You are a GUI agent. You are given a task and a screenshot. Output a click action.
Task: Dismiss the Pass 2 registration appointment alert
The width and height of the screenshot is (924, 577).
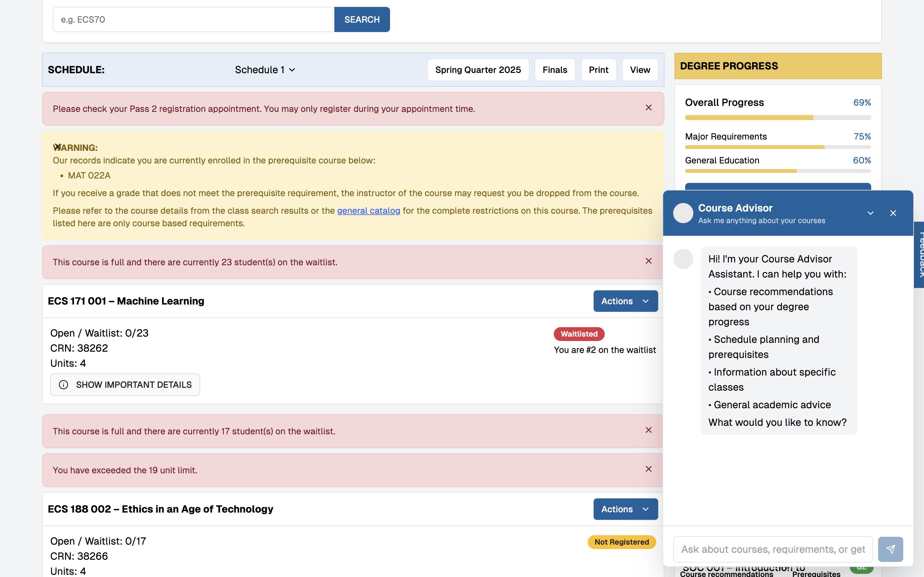[648, 108]
